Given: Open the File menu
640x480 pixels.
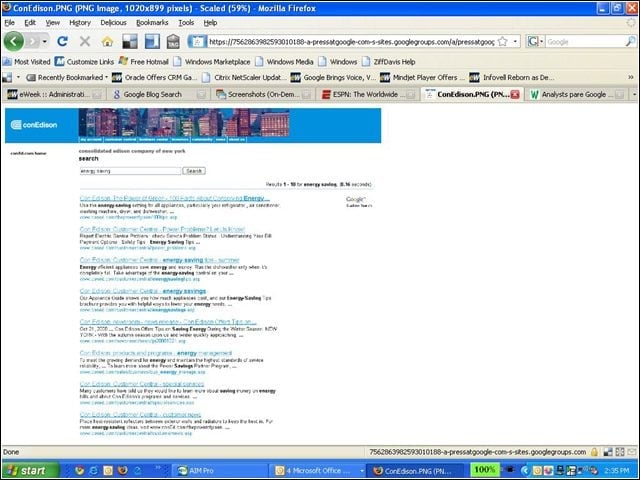Looking at the screenshot, I should 9,23.
